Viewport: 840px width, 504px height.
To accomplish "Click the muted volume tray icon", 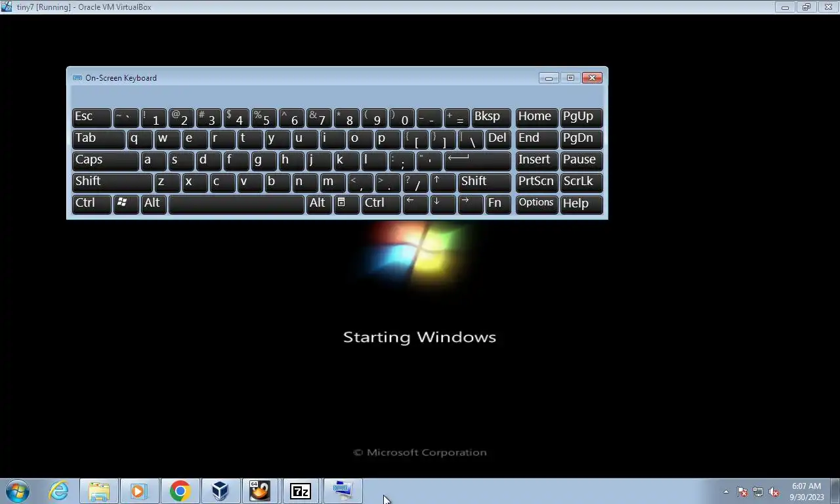I will (774, 492).
